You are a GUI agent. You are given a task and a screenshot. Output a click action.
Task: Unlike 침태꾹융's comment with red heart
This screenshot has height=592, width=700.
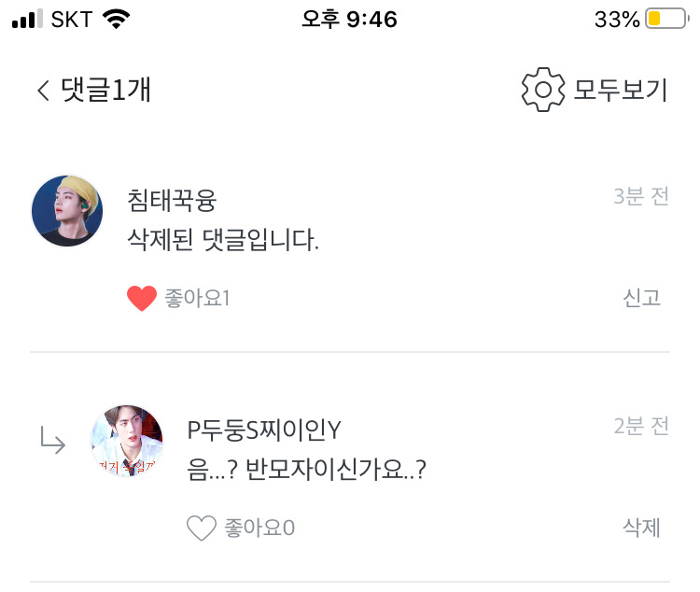coord(141,299)
